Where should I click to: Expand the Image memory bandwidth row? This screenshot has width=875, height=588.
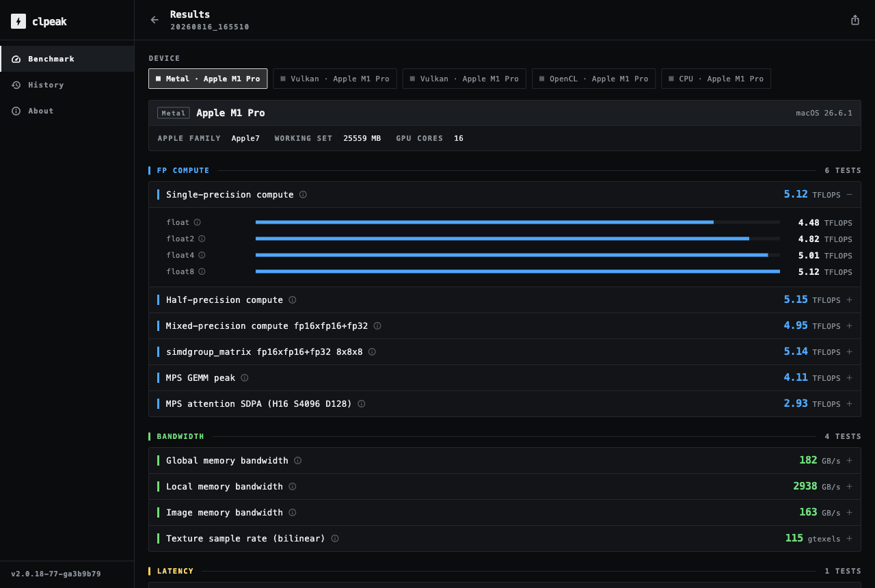(x=850, y=513)
